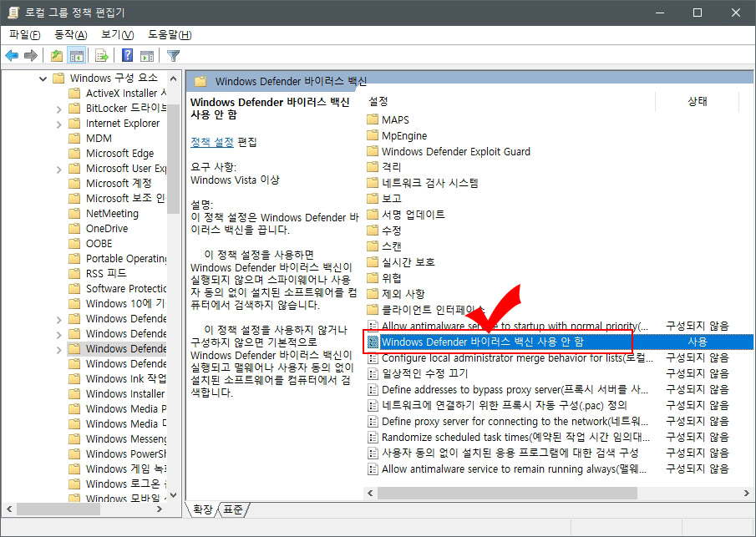This screenshot has width=756, height=537.
Task: Select ActiveX Installer in the tree
Action: click(x=117, y=93)
